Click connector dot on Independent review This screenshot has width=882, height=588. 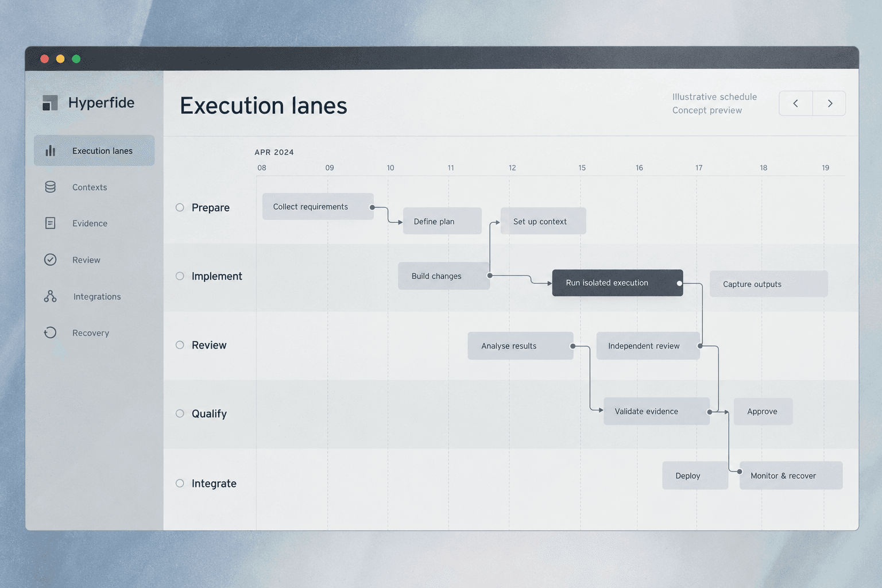point(700,346)
